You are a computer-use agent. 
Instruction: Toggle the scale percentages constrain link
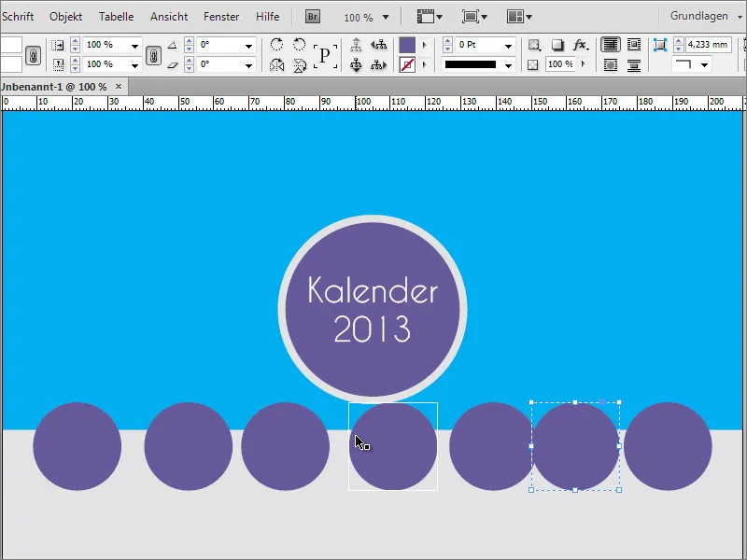pyautogui.click(x=153, y=56)
